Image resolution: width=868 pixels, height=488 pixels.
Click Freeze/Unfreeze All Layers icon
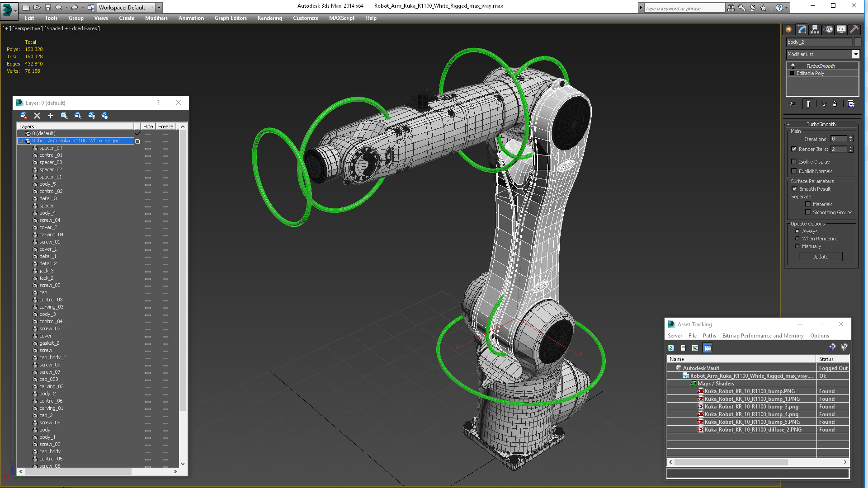coord(105,116)
